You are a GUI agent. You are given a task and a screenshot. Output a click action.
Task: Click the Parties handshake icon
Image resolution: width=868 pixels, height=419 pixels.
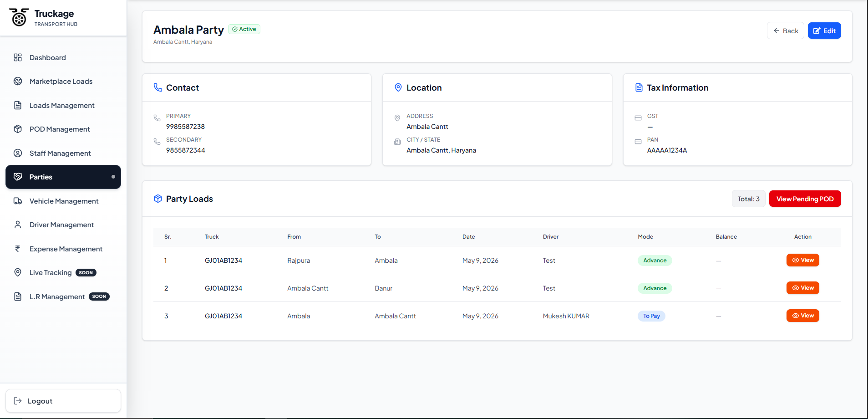tap(18, 177)
